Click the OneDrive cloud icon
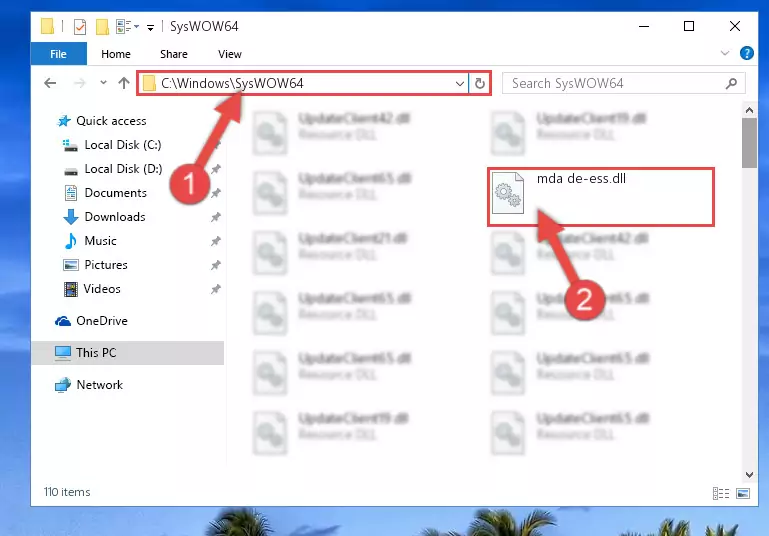769x536 pixels. 63,321
